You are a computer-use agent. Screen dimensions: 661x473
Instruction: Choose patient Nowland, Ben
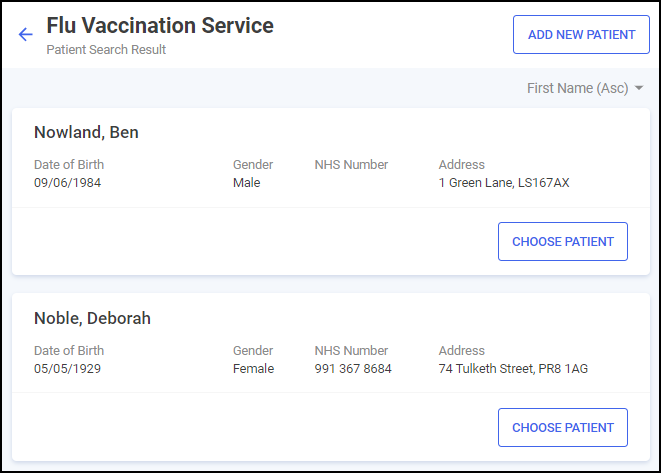(562, 242)
